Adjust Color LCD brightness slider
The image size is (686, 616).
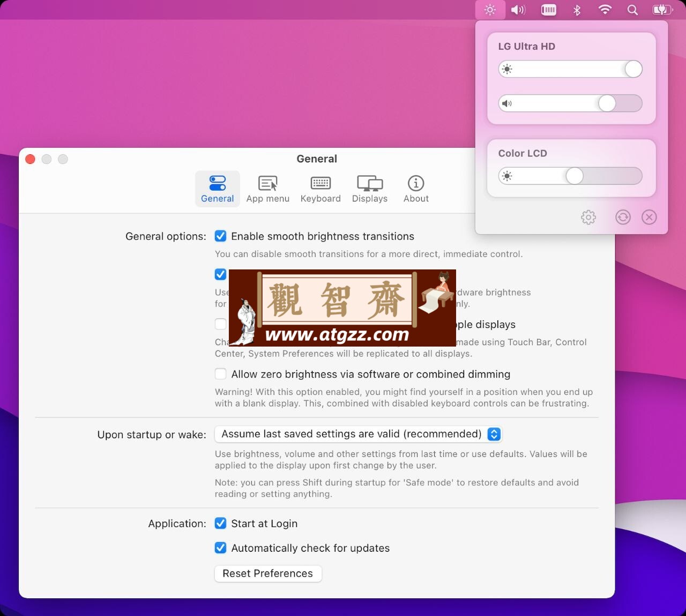pos(570,176)
